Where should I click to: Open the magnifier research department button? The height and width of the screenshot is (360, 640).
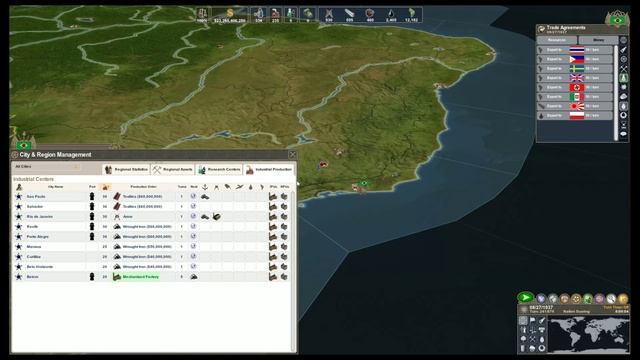click(x=611, y=299)
